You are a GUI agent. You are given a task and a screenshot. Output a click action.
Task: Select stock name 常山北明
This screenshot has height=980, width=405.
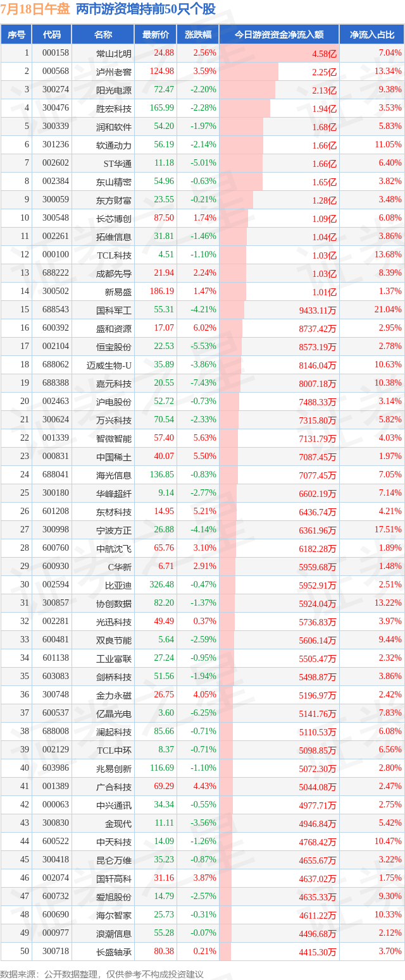coord(114,54)
